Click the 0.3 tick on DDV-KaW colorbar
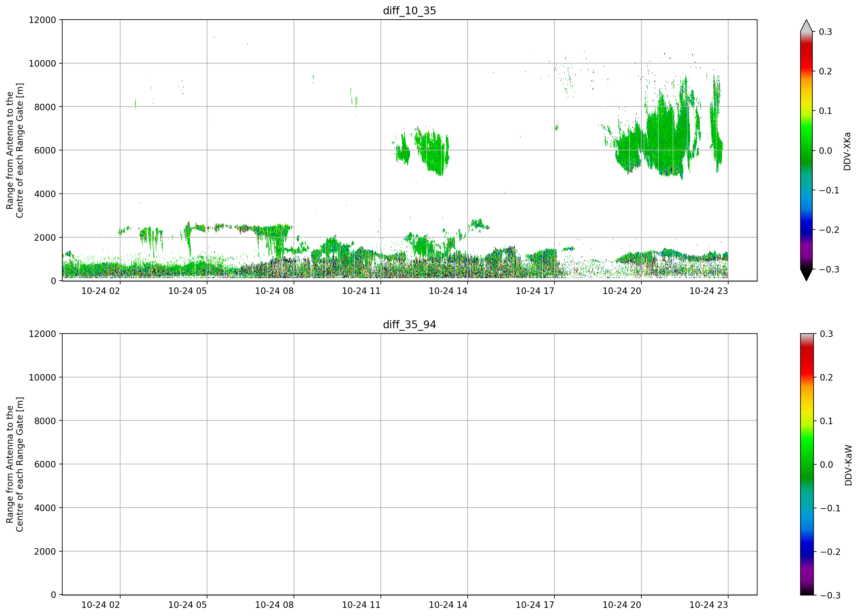This screenshot has height=616, width=859. pos(826,334)
